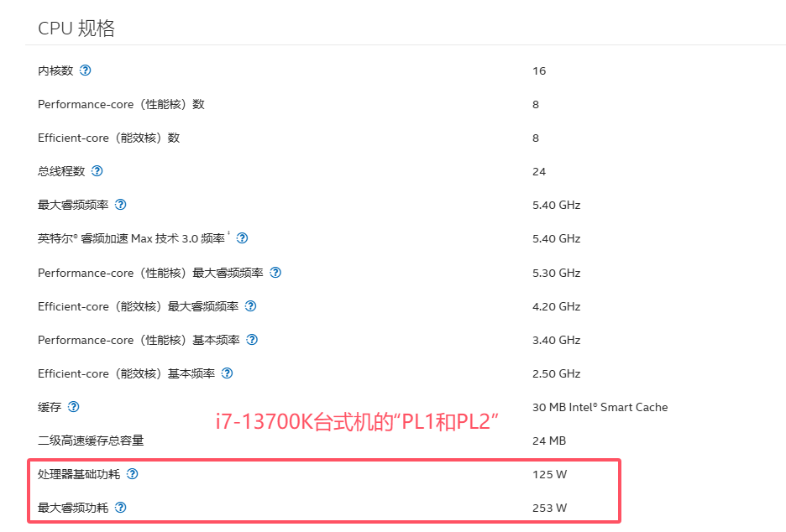Click the question mark next to 缓存
This screenshot has height=532, width=786.
click(73, 407)
